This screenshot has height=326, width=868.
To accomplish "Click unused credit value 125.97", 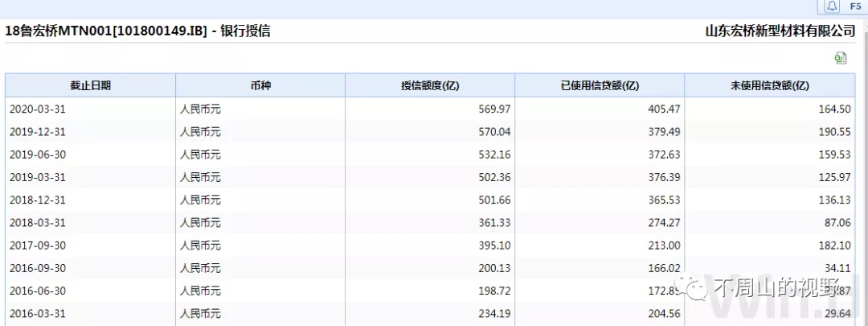I will [x=834, y=177].
